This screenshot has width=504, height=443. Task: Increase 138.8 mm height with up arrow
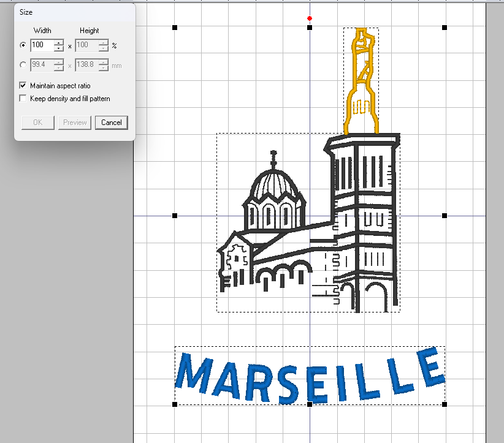pos(103,62)
